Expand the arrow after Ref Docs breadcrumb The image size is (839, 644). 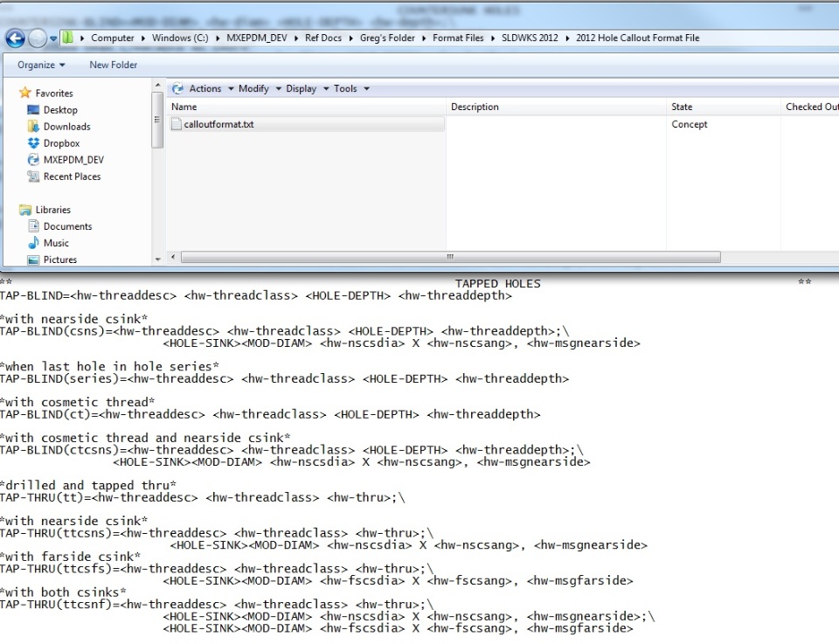click(x=351, y=38)
